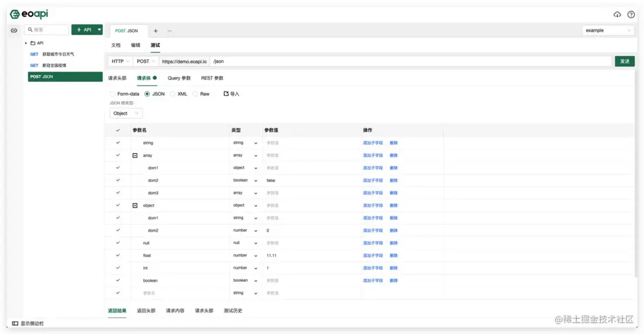Add new tab with plus icon
644x334 pixels.
(155, 31)
